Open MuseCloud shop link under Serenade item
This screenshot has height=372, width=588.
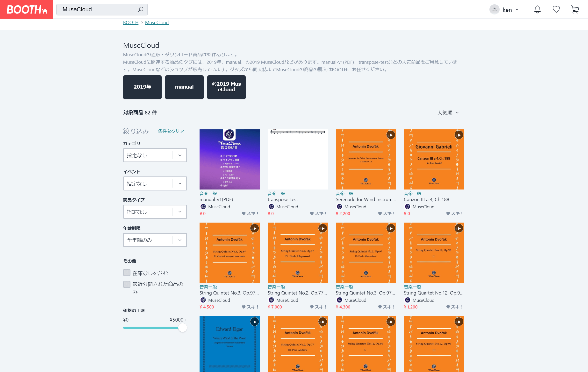point(355,207)
